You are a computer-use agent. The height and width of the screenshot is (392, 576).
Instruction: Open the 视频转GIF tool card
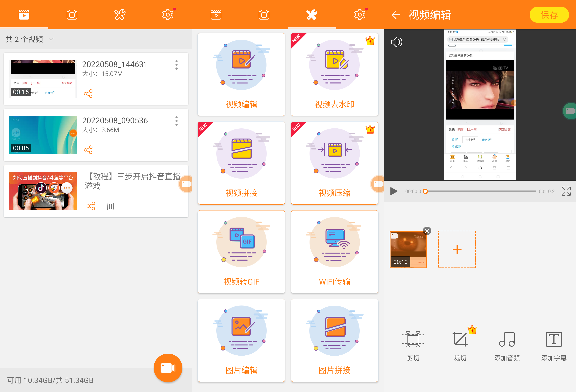click(x=241, y=252)
